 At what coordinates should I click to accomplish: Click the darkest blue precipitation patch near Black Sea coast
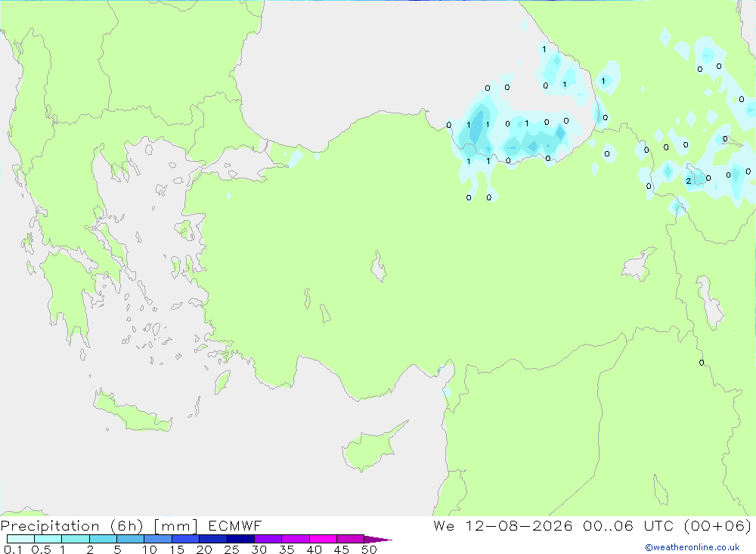pyautogui.click(x=477, y=128)
